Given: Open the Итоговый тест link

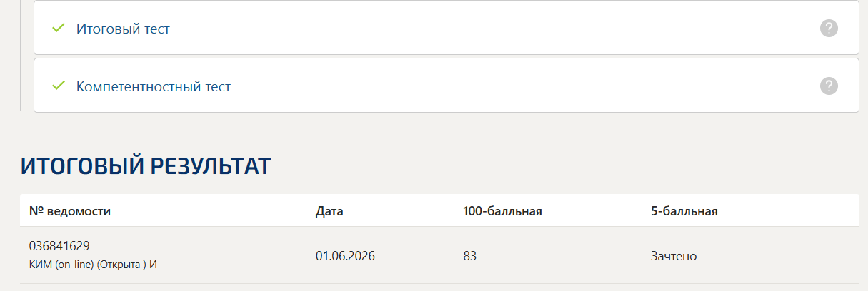Looking at the screenshot, I should [x=123, y=29].
